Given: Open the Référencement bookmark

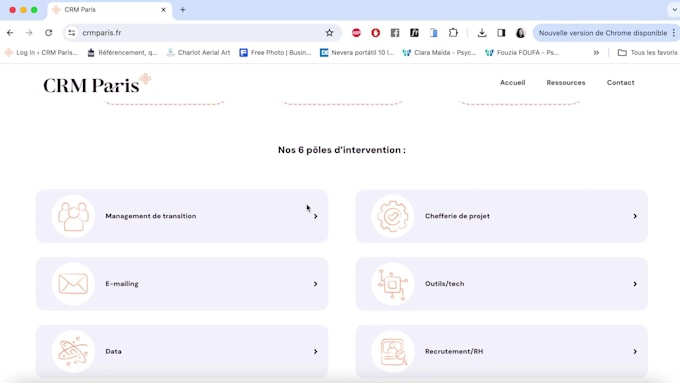Looking at the screenshot, I should pyautogui.click(x=122, y=52).
